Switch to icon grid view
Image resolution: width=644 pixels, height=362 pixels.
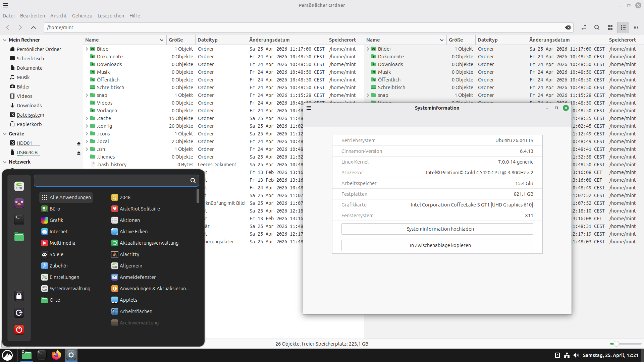pyautogui.click(x=610, y=27)
